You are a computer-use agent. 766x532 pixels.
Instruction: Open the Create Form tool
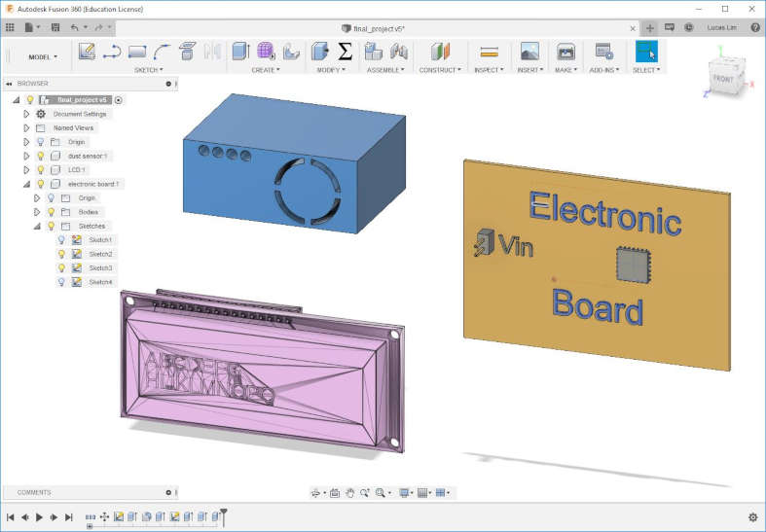[266, 52]
